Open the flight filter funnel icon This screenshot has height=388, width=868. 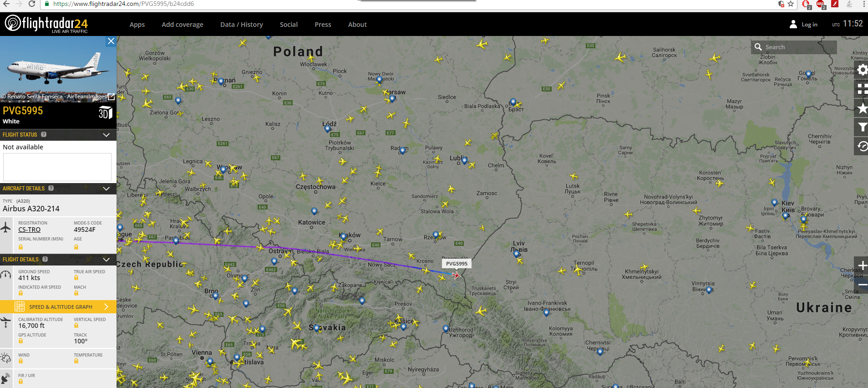(x=862, y=128)
